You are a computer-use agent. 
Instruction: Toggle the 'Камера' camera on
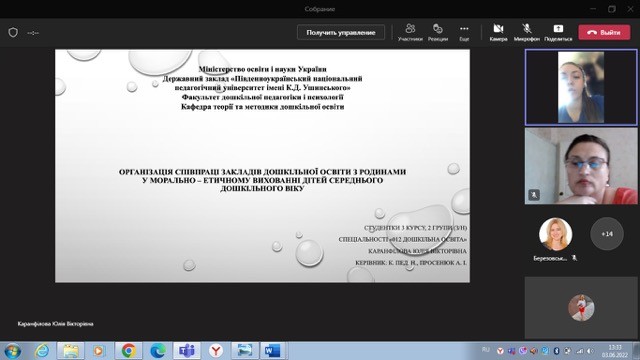pos(498,33)
